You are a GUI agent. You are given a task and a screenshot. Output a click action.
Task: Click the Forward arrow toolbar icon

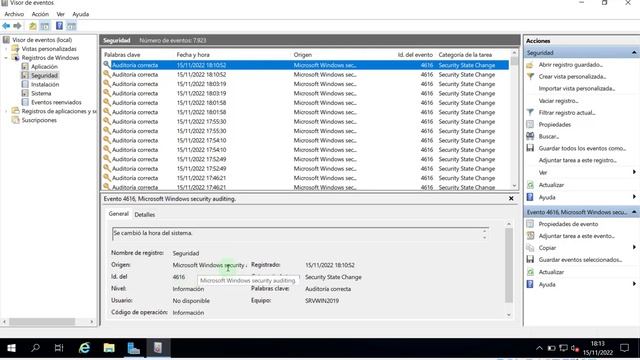point(17,26)
